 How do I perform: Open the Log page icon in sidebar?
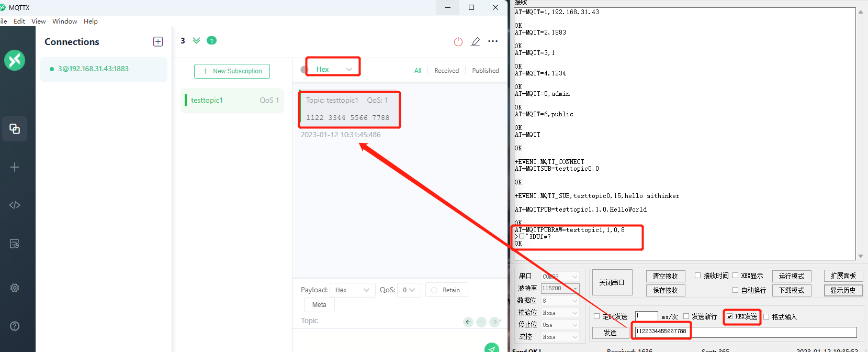tap(15, 244)
